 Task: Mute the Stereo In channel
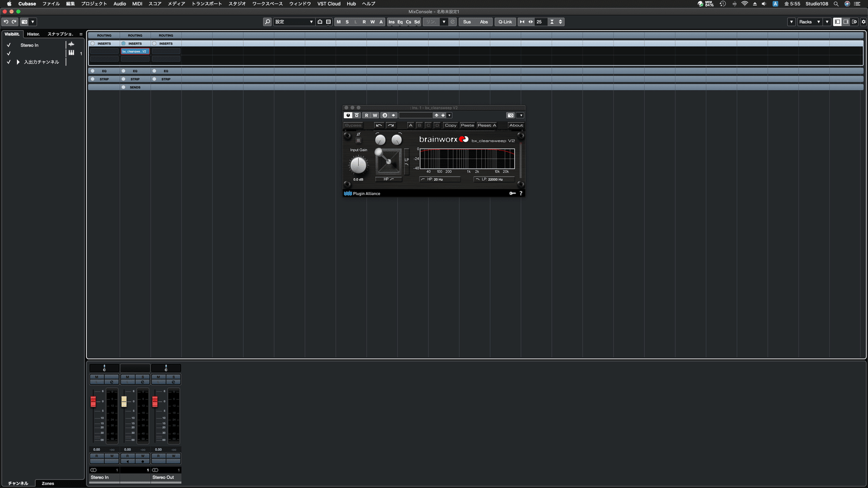click(97, 377)
